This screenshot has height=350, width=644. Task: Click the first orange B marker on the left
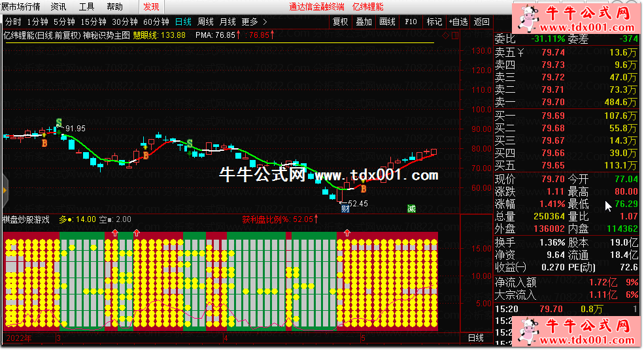click(44, 143)
